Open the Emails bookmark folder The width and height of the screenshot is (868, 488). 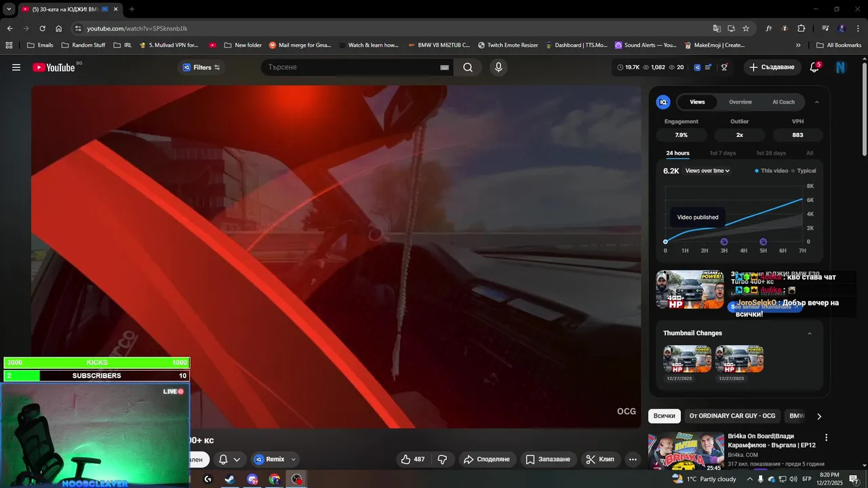40,45
